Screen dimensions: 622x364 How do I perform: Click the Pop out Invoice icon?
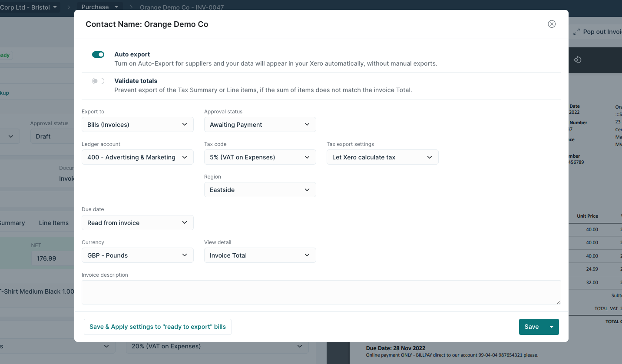(577, 32)
